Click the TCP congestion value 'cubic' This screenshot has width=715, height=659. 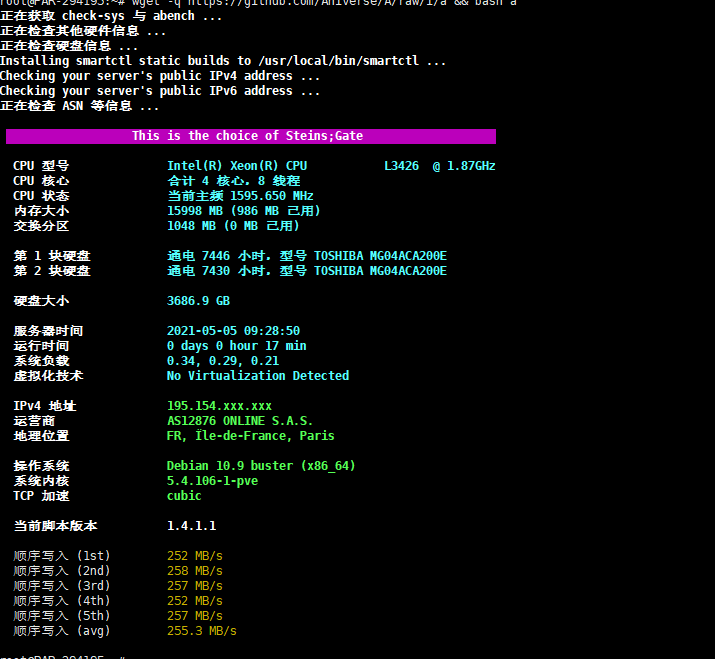184,496
